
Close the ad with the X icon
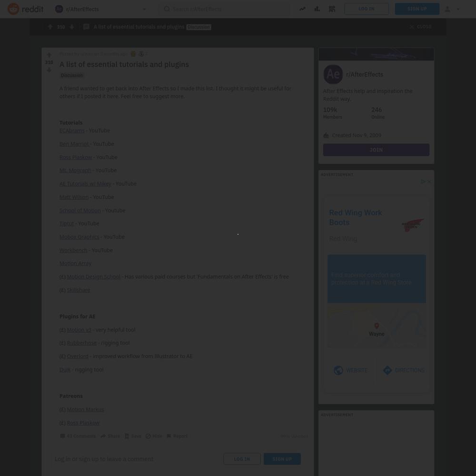click(x=429, y=181)
